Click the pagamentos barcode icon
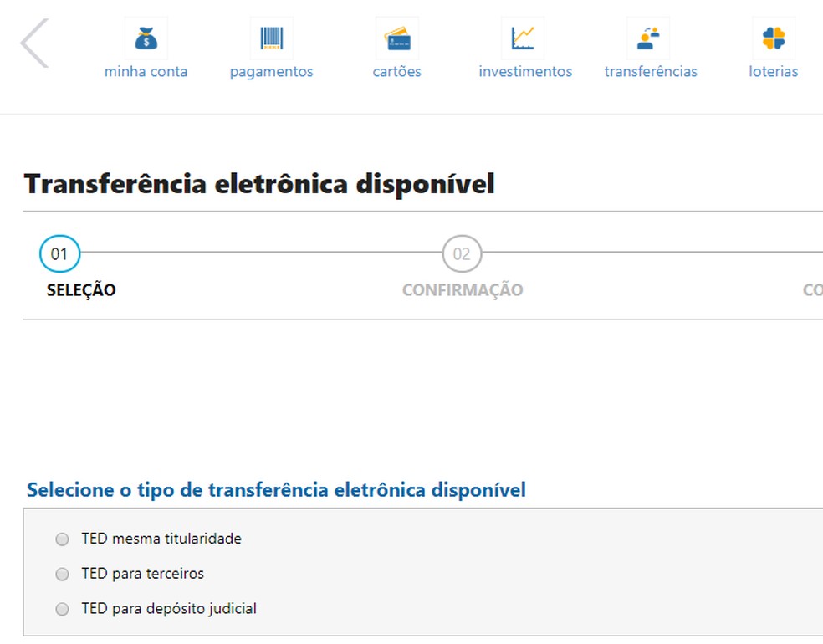823x644 pixels. pos(271,37)
